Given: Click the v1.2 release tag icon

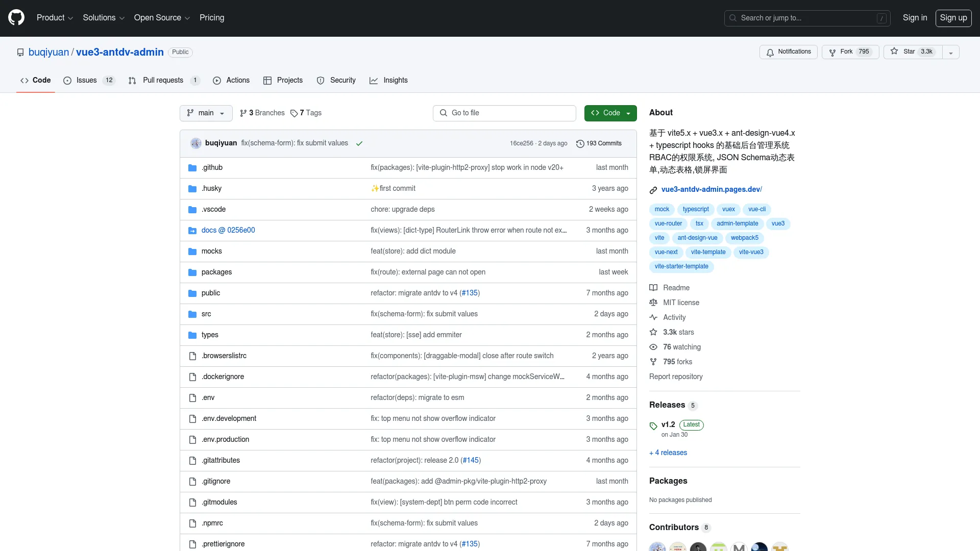Looking at the screenshot, I should (653, 426).
